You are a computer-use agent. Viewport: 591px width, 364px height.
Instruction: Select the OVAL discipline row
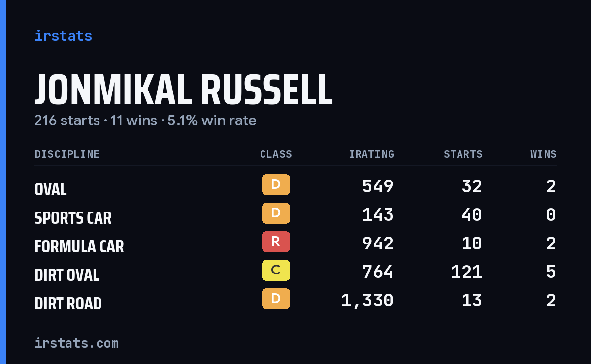(295, 187)
